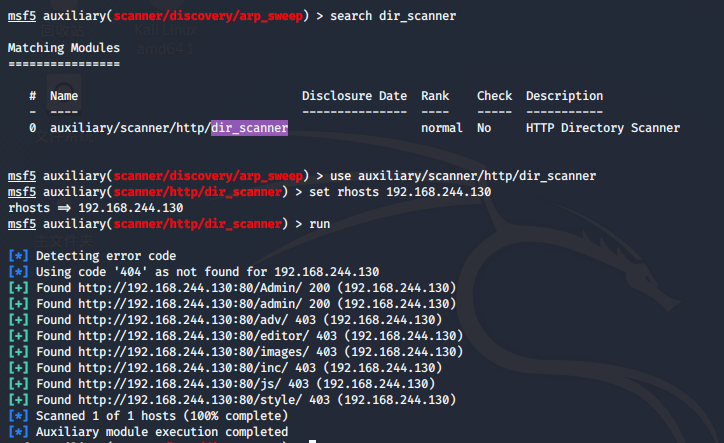This screenshot has height=443, width=724.
Task: Click the found URL ending in /adv/
Action: coord(183,320)
